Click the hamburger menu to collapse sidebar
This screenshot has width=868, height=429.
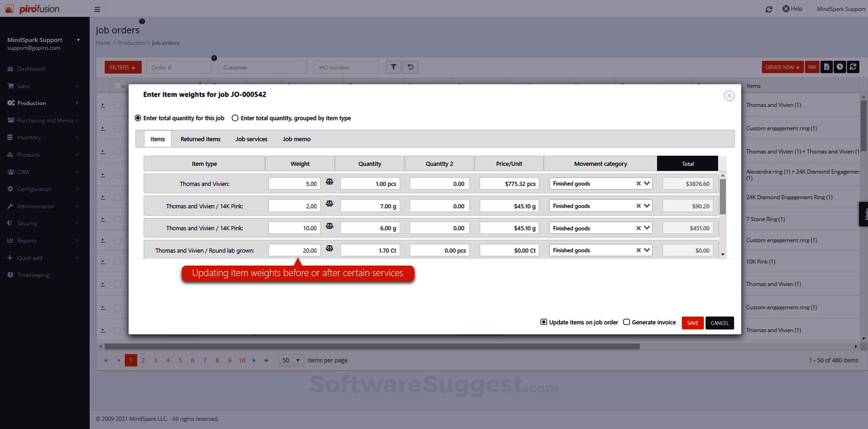(97, 9)
